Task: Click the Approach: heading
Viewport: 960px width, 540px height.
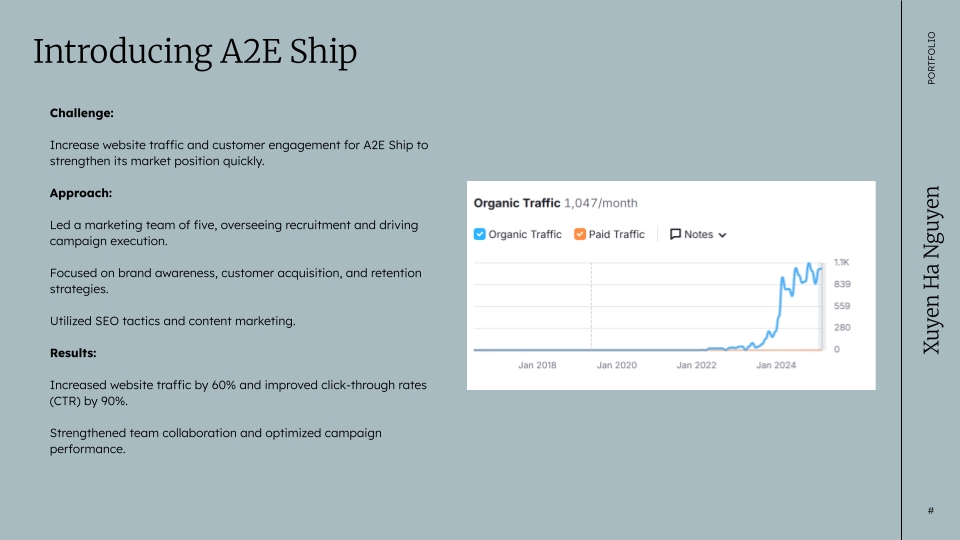Action: pyautogui.click(x=81, y=192)
